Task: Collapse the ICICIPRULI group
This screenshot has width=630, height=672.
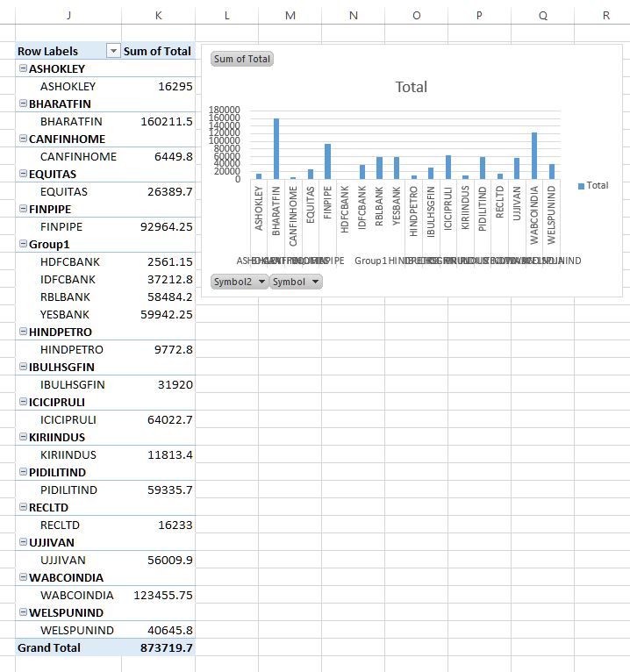Action: (24, 402)
